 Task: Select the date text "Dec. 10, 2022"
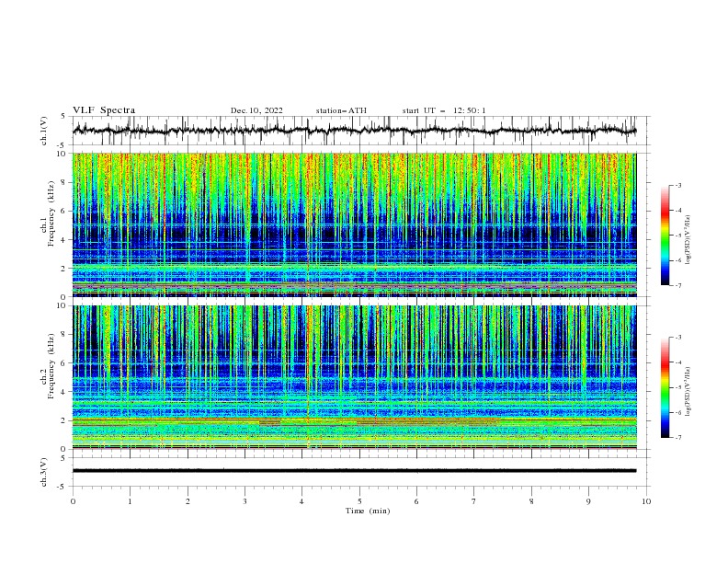point(256,110)
